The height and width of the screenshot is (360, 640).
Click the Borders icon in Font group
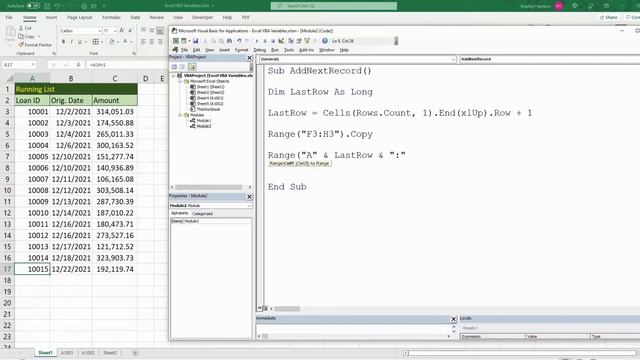(96, 42)
